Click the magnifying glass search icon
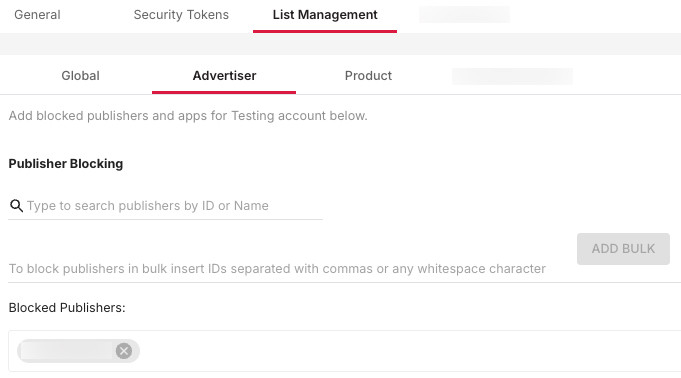This screenshot has height=378, width=681. (17, 206)
